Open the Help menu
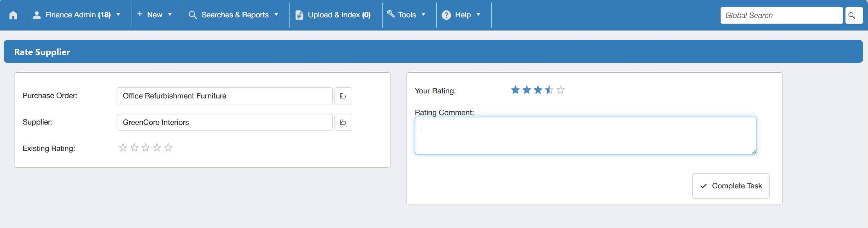The width and height of the screenshot is (868, 228). (461, 15)
